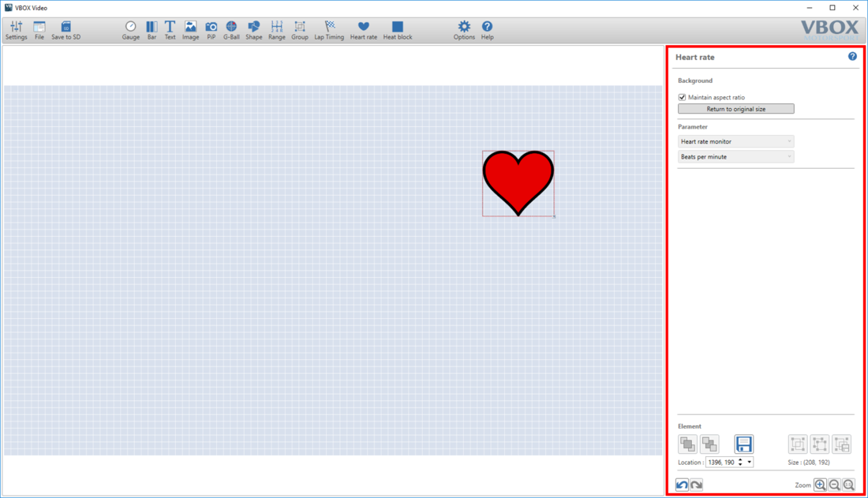Maximize the VBOX Video window
Viewport: 868px width, 498px height.
pyautogui.click(x=832, y=8)
